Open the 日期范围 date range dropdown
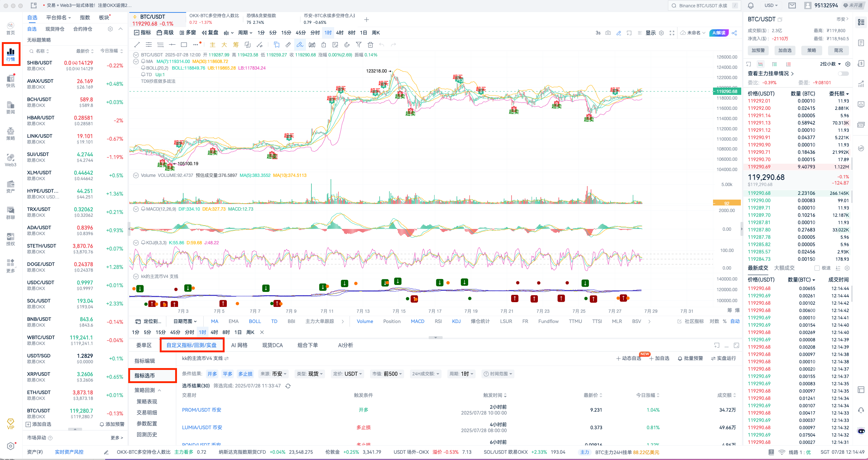 pos(185,321)
